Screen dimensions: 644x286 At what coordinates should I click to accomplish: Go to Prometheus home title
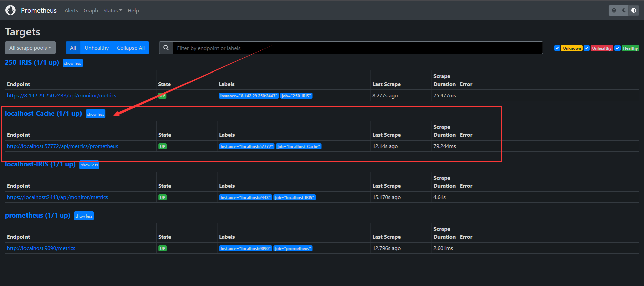[39, 10]
